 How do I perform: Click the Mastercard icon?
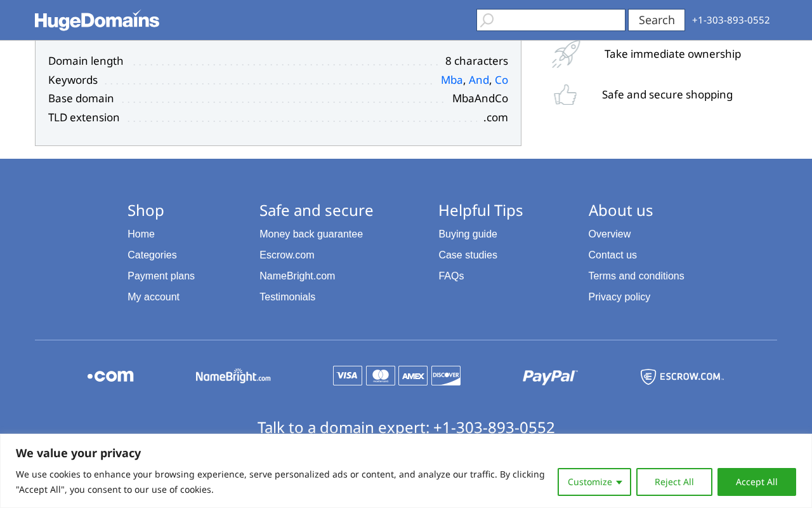tap(381, 376)
